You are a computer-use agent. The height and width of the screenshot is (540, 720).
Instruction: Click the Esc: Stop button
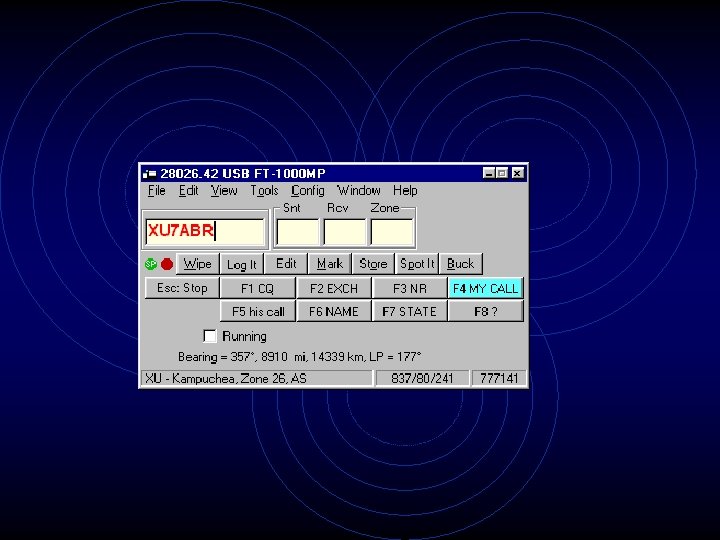[x=182, y=288]
